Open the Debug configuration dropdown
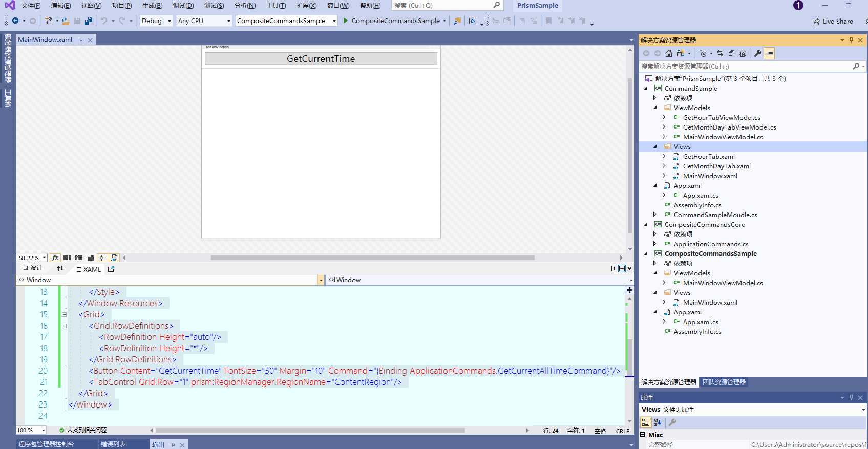The width and height of the screenshot is (868, 449). [x=156, y=21]
